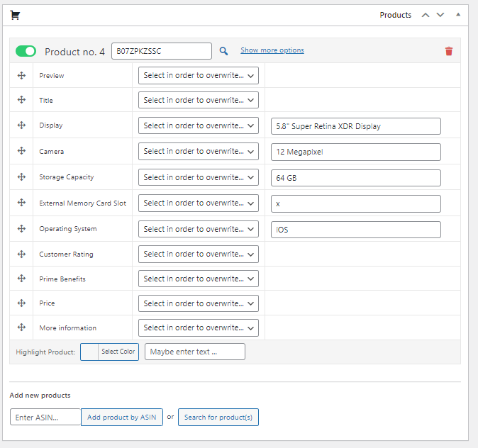Screen dimensions: 478x448
Task: Click the Prime Benefits row label
Action: point(62,279)
